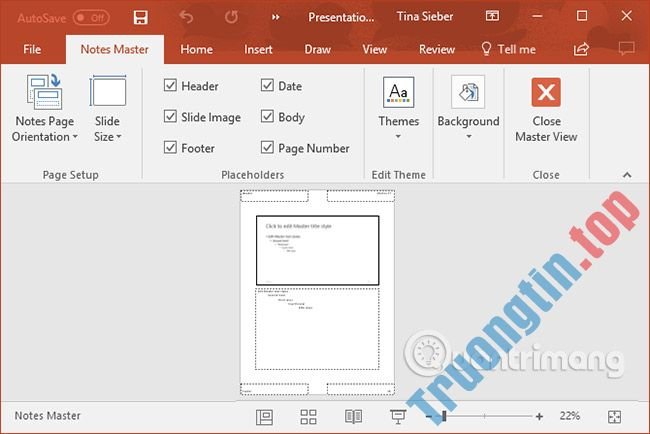The image size is (650, 434).
Task: Toggle the AutoSave switch
Action: coord(91,17)
